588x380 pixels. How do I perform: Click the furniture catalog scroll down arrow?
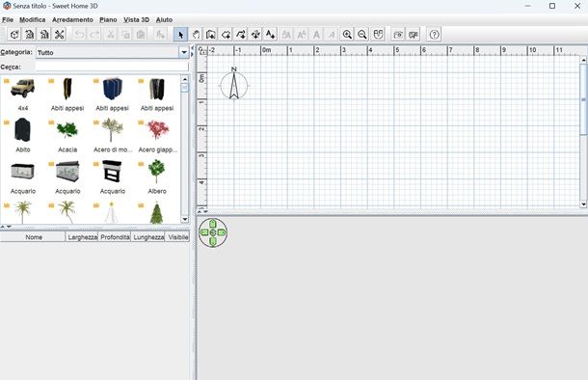pyautogui.click(x=184, y=220)
